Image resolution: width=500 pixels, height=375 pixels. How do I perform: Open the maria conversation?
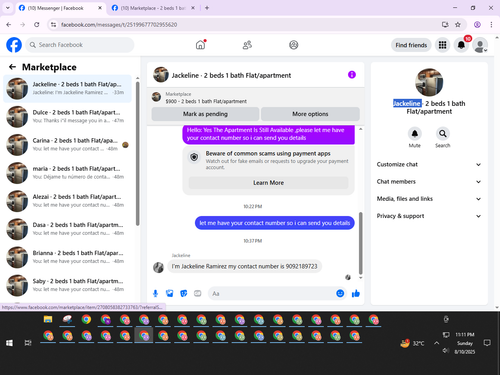click(67, 173)
